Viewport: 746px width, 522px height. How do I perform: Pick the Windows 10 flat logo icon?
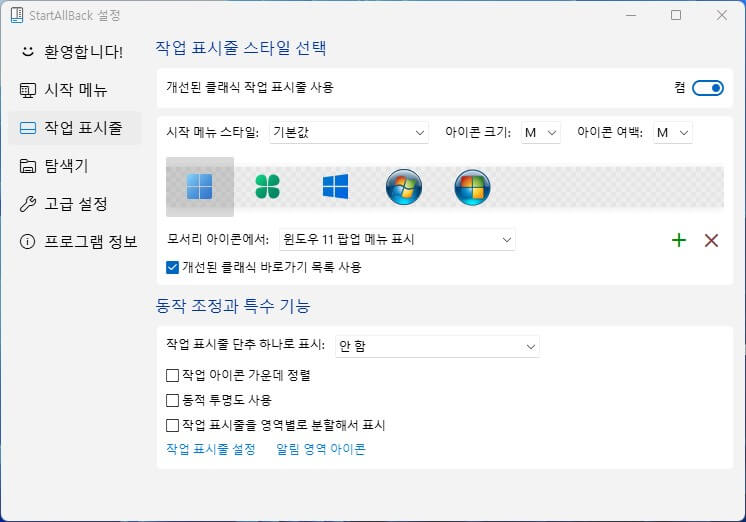pyautogui.click(x=335, y=187)
